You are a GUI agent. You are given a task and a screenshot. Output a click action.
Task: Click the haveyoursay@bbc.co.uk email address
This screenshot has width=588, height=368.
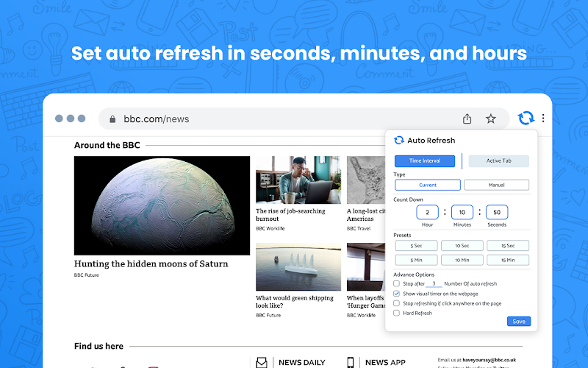click(489, 360)
